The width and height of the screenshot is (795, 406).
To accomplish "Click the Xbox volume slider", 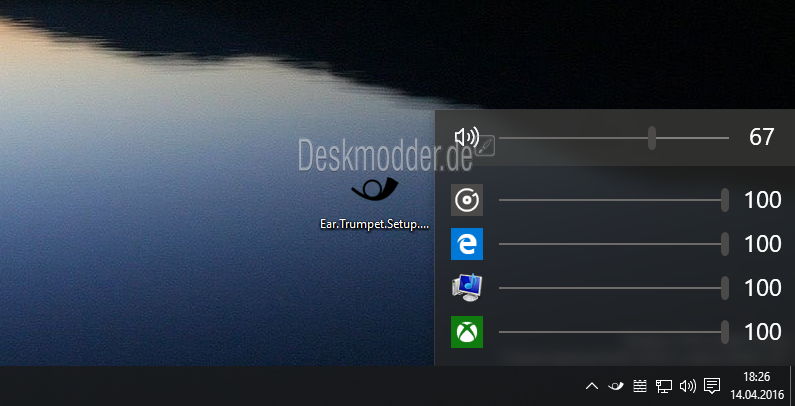I will point(614,332).
